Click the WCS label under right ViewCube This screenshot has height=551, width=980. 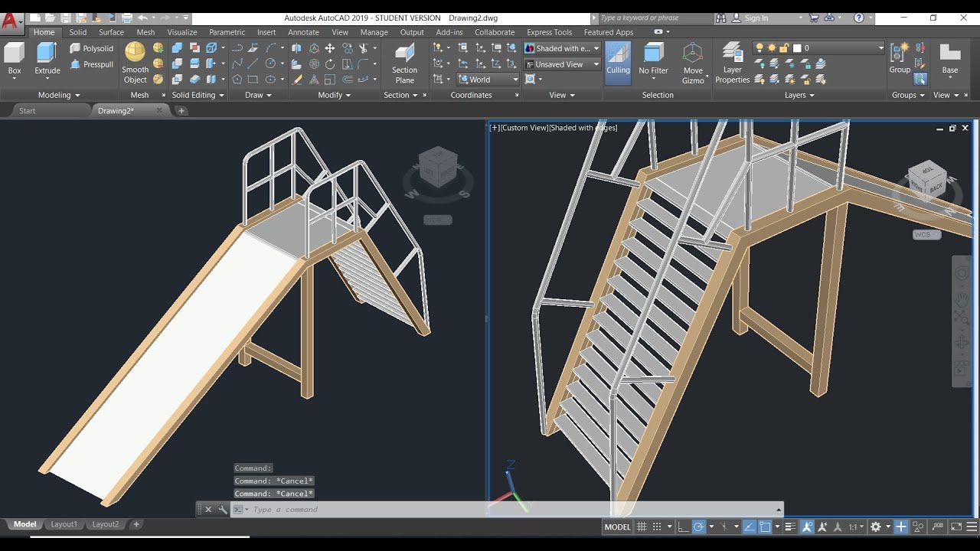pyautogui.click(x=926, y=234)
